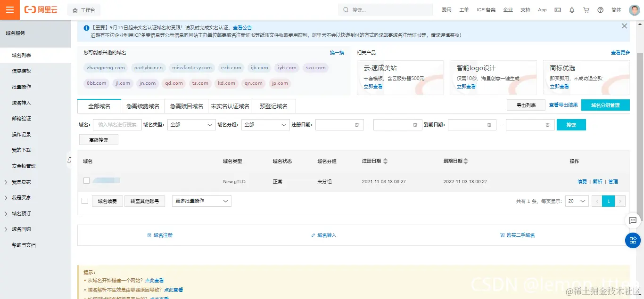Go to next page arrow
This screenshot has width=644, height=299.
click(x=620, y=201)
